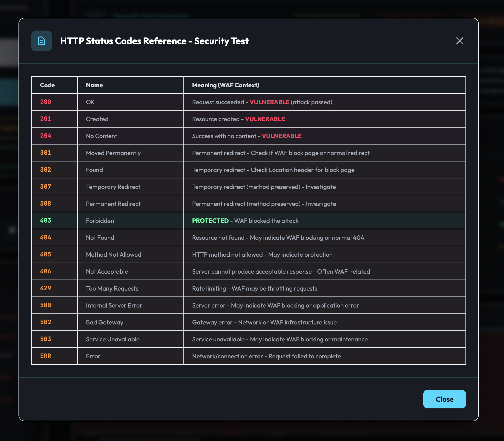This screenshot has height=441, width=504.
Task: Click the 301 Moved Permanently name cell
Action: 113,153
